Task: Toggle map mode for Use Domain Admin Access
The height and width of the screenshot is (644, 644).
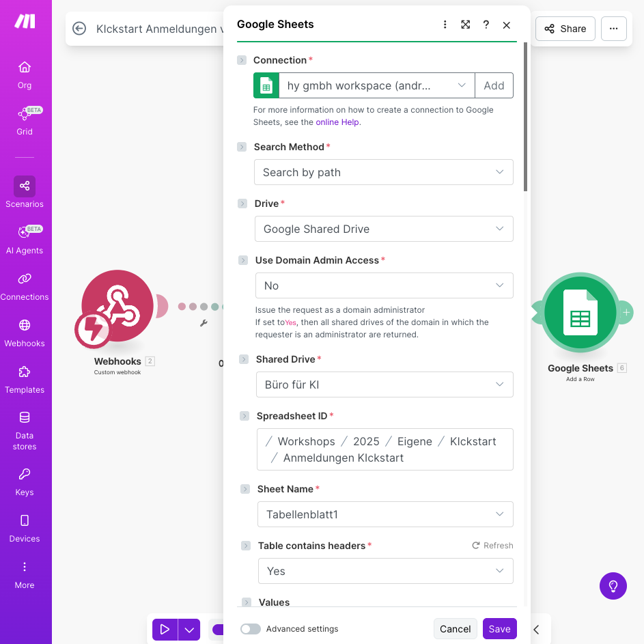Action: 243,260
